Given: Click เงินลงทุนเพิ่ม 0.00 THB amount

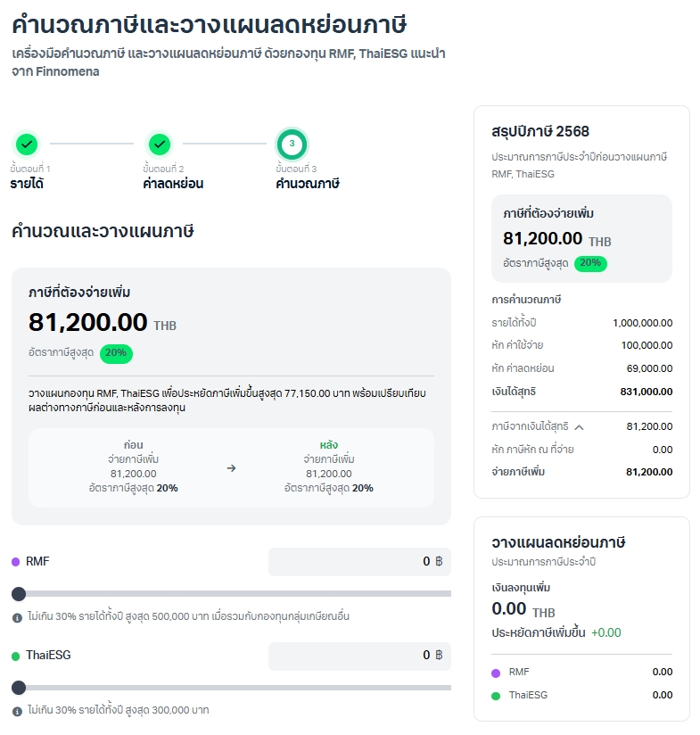Looking at the screenshot, I should [523, 609].
